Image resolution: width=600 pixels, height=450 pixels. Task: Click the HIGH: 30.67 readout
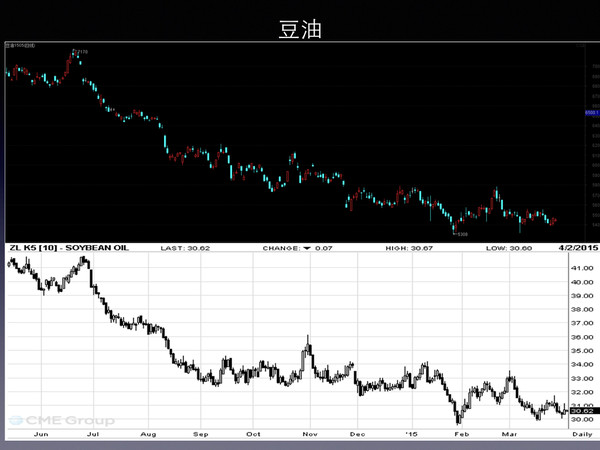click(x=409, y=248)
